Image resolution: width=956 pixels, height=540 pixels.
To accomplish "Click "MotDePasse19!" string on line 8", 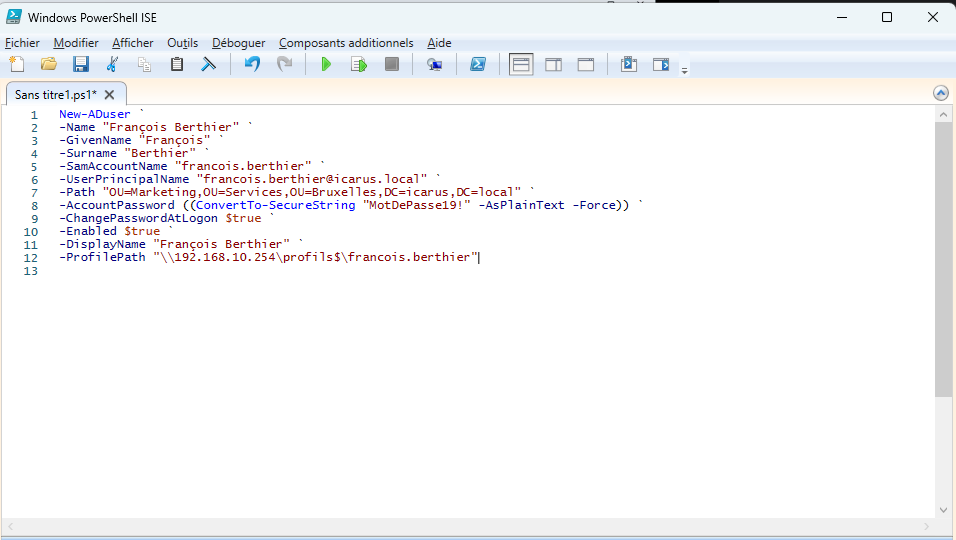I will (x=416, y=205).
